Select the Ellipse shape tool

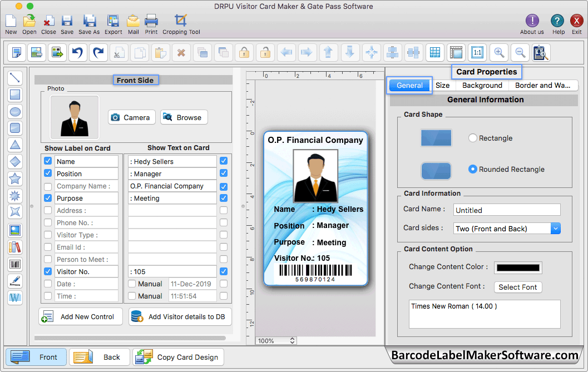[x=15, y=112]
